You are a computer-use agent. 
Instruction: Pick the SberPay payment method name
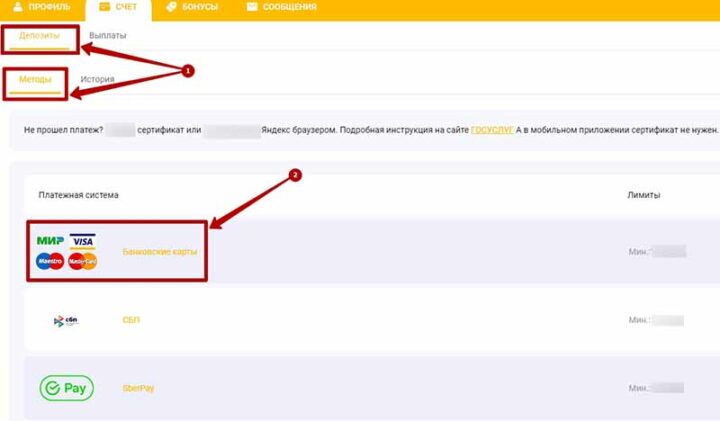tap(138, 388)
